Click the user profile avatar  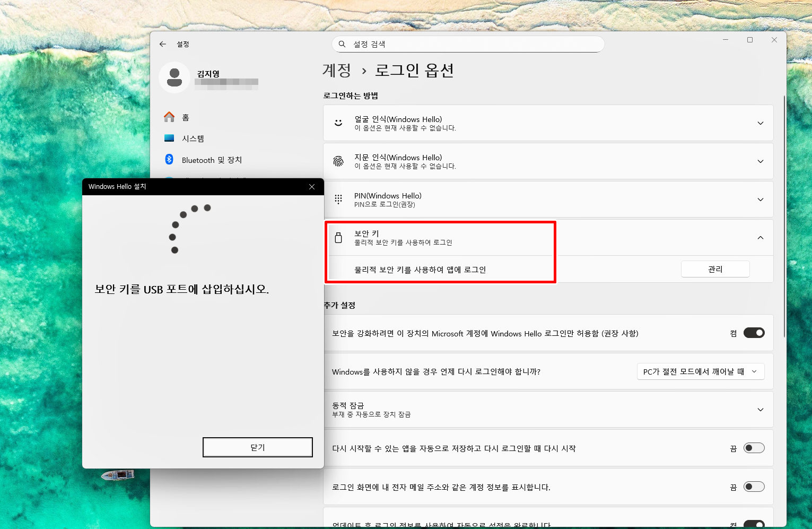[174, 77]
